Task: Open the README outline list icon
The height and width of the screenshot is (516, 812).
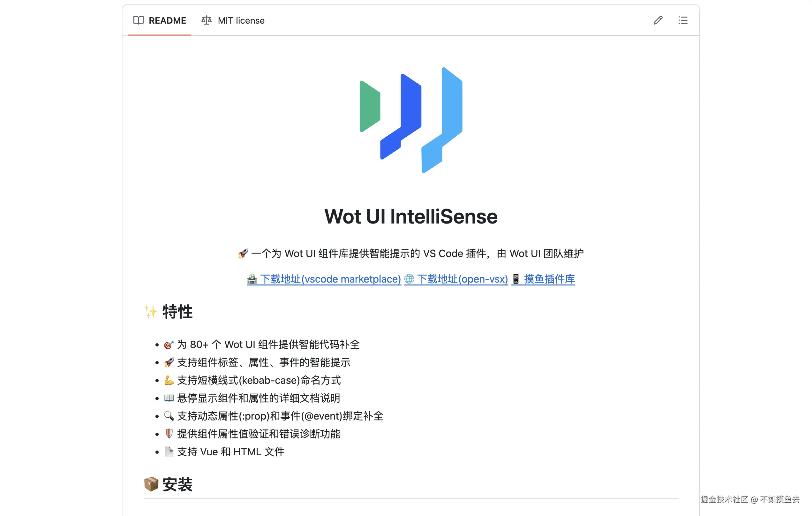Action: pos(682,20)
